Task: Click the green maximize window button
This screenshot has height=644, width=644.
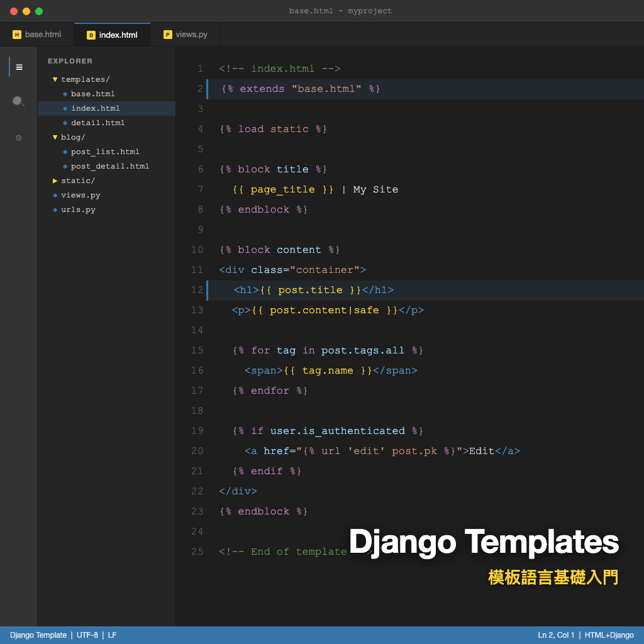Action: (x=39, y=11)
